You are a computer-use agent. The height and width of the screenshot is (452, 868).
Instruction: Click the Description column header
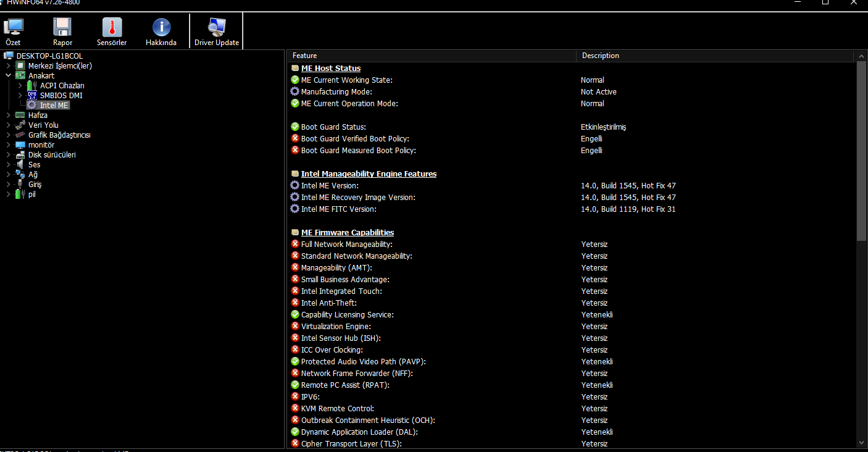716,56
